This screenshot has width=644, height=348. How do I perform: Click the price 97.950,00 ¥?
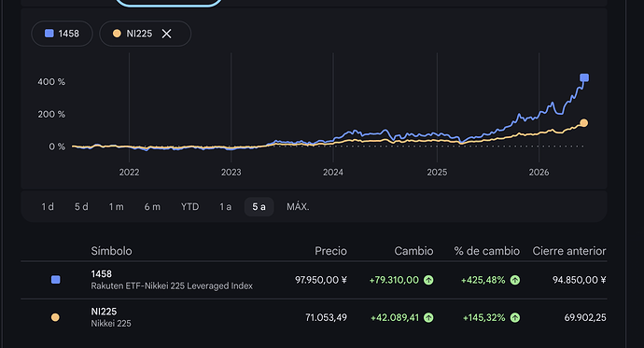(x=321, y=280)
